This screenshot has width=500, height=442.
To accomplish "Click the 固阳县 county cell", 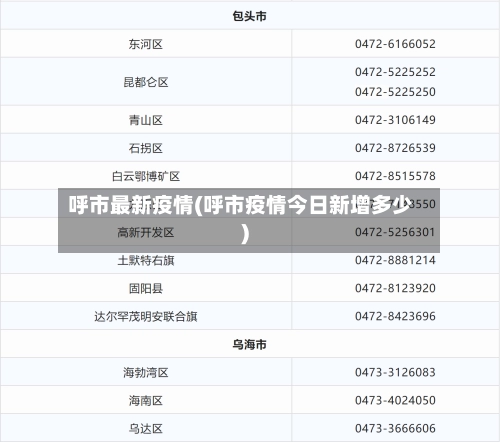I will pyautogui.click(x=146, y=288).
